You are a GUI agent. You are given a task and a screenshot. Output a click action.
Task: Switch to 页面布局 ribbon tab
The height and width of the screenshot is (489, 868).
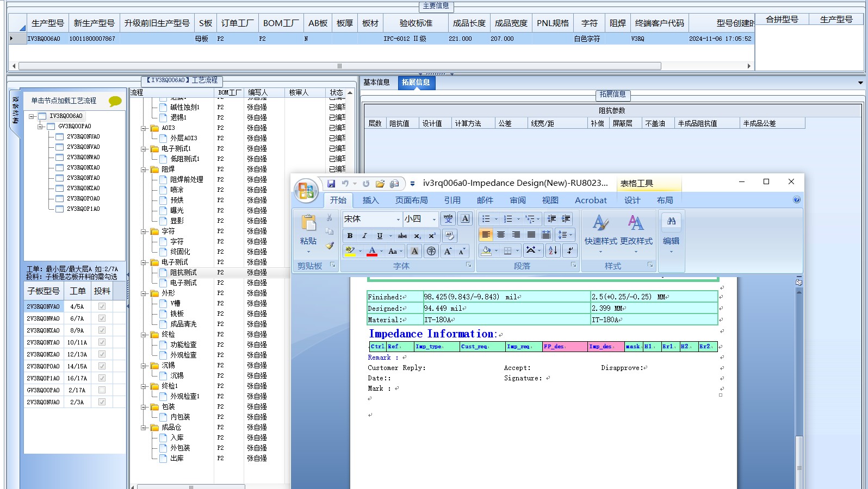click(x=411, y=200)
